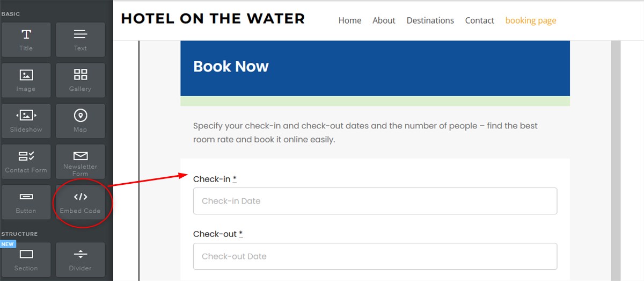Select the Button element
This screenshot has width=644, height=281.
tap(26, 202)
